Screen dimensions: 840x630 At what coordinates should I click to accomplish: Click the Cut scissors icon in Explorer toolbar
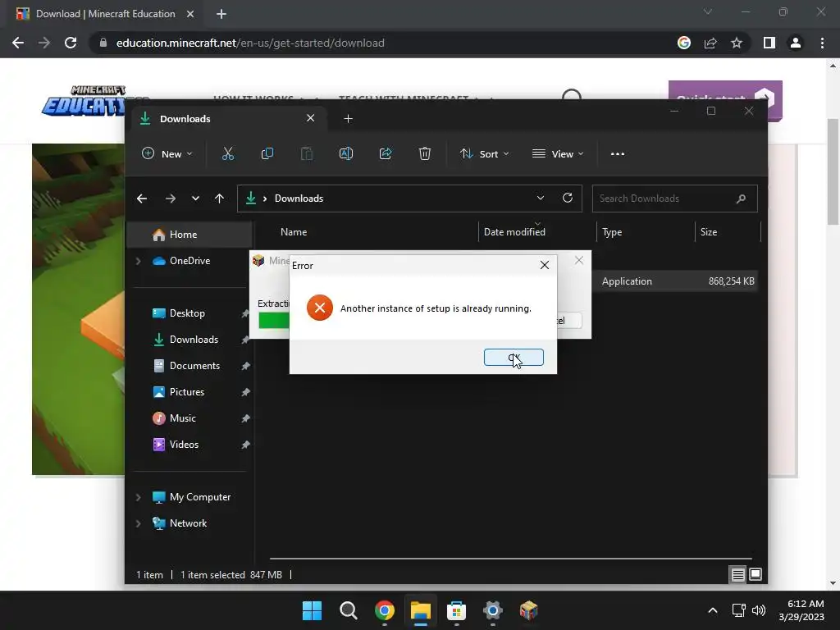click(x=228, y=153)
